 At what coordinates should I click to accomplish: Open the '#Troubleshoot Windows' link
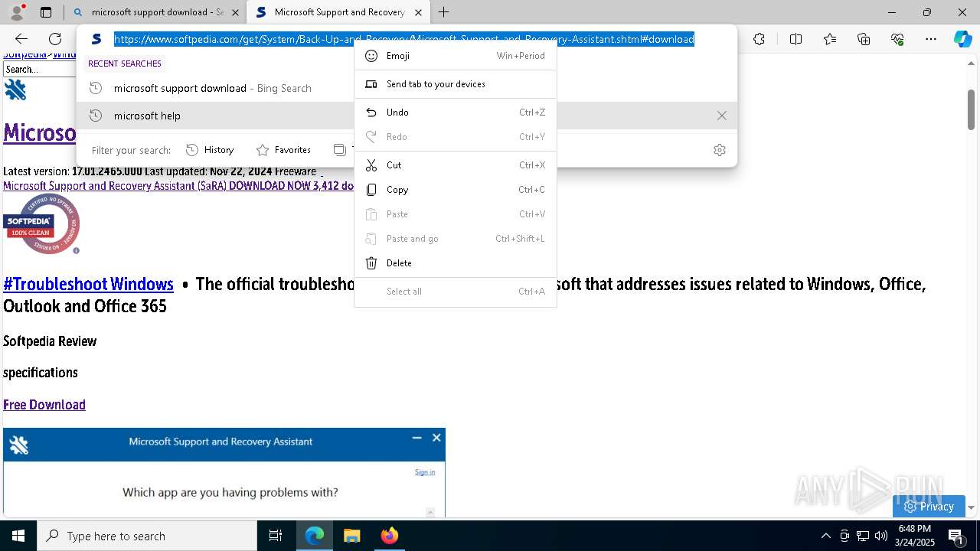[88, 284]
